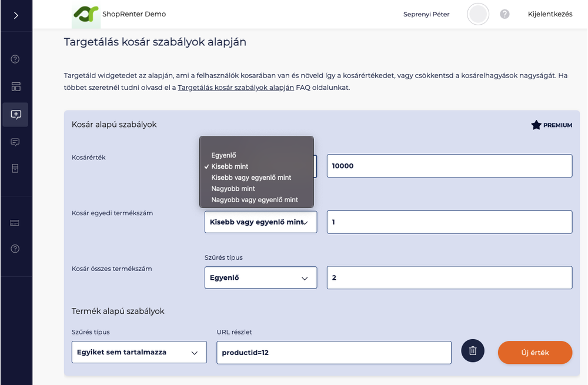Click the grey help icon in header
Image resolution: width=588 pixels, height=385 pixels.
pyautogui.click(x=505, y=14)
